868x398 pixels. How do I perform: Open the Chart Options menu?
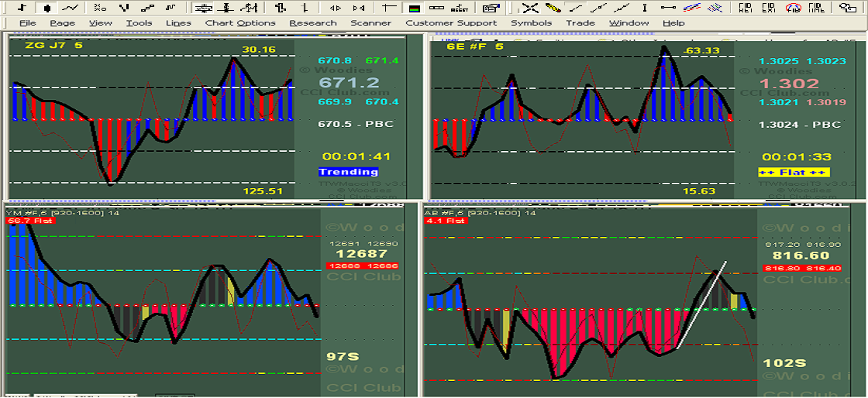click(x=240, y=23)
